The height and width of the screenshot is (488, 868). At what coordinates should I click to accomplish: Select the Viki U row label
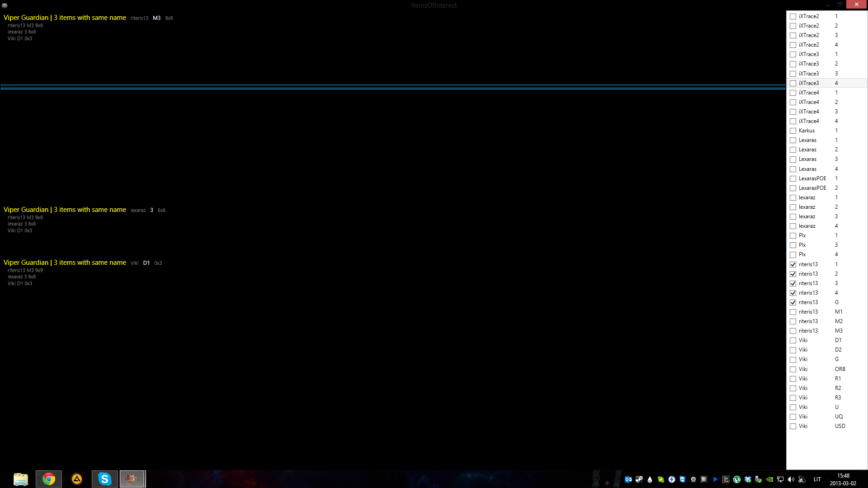(803, 407)
